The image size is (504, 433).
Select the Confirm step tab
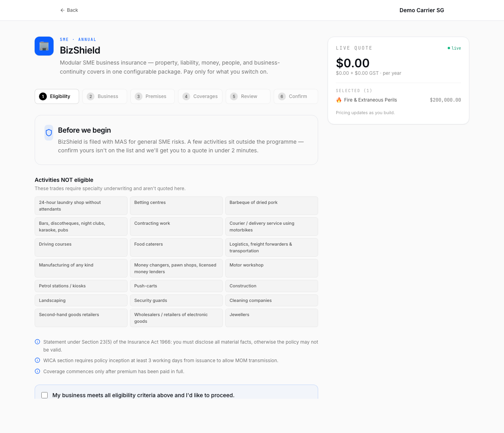pyautogui.click(x=295, y=96)
